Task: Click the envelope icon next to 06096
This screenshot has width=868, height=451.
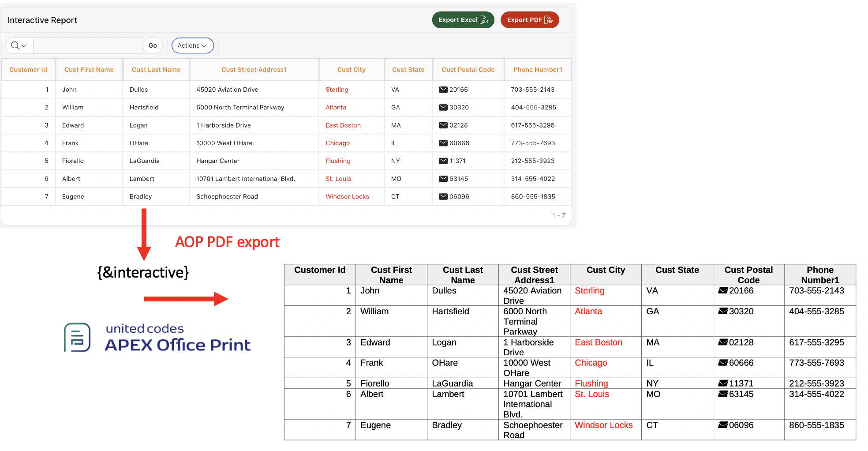Action: (x=443, y=196)
